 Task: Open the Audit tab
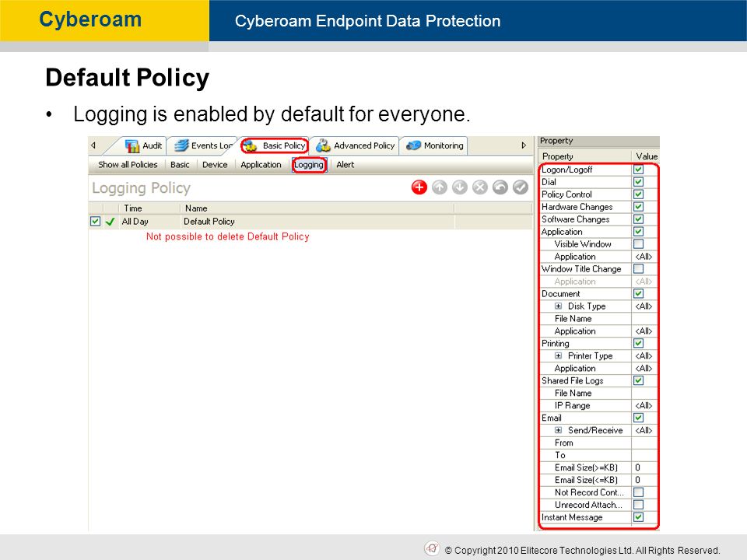143,145
